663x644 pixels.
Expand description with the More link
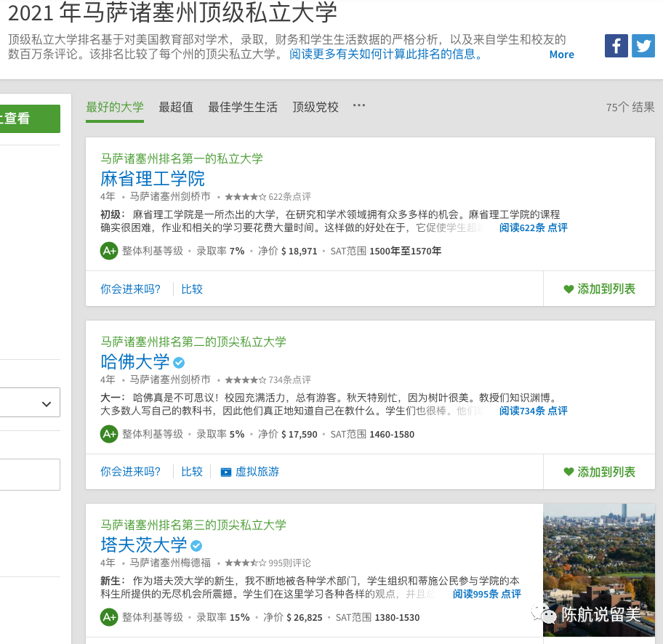561,55
